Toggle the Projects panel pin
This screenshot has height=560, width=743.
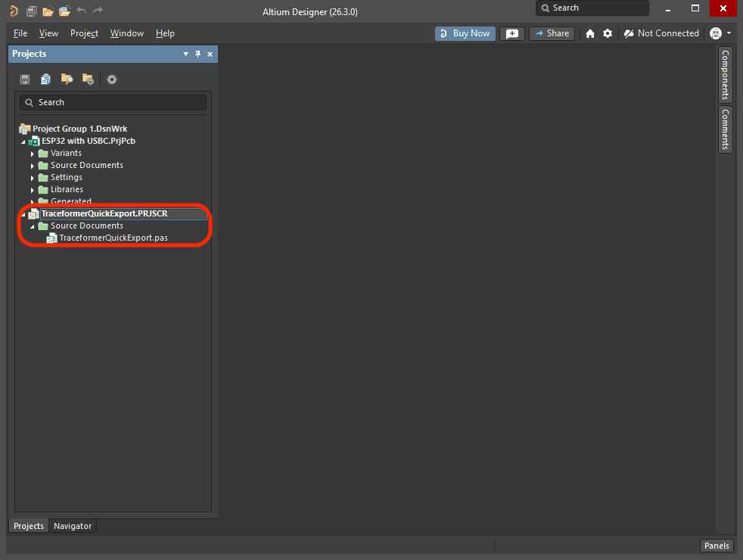point(198,54)
